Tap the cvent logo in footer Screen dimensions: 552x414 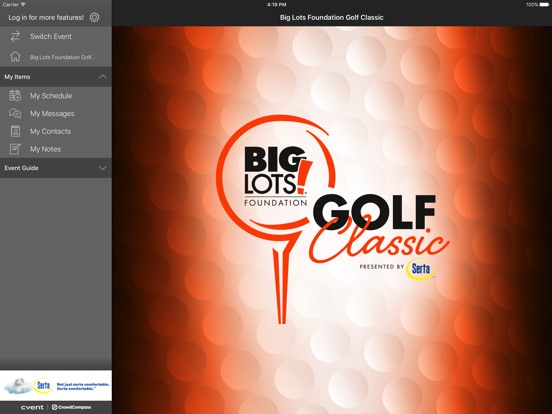pyautogui.click(x=32, y=407)
